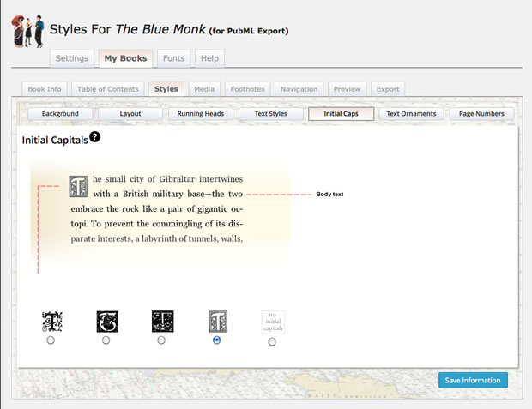Click the "no initial capitals" image

272,322
